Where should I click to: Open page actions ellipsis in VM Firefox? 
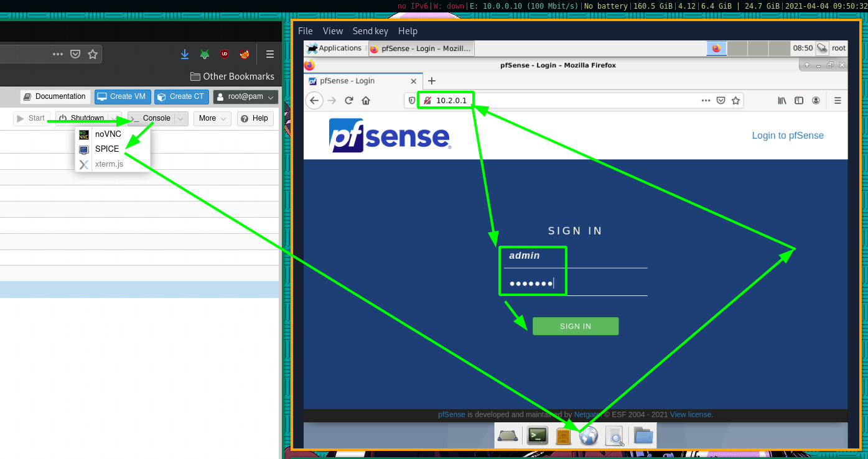(706, 100)
